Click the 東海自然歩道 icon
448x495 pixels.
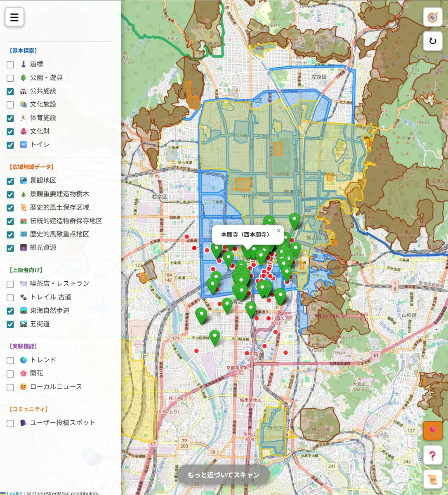coord(24,311)
